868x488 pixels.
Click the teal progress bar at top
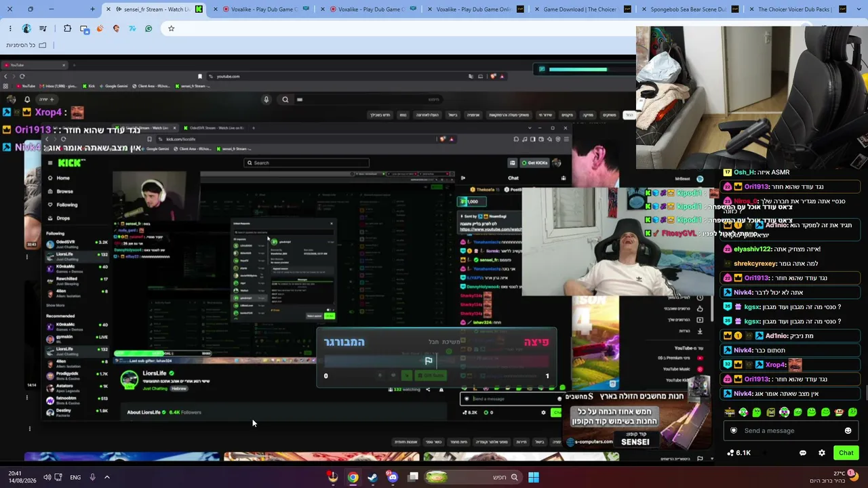pos(578,69)
